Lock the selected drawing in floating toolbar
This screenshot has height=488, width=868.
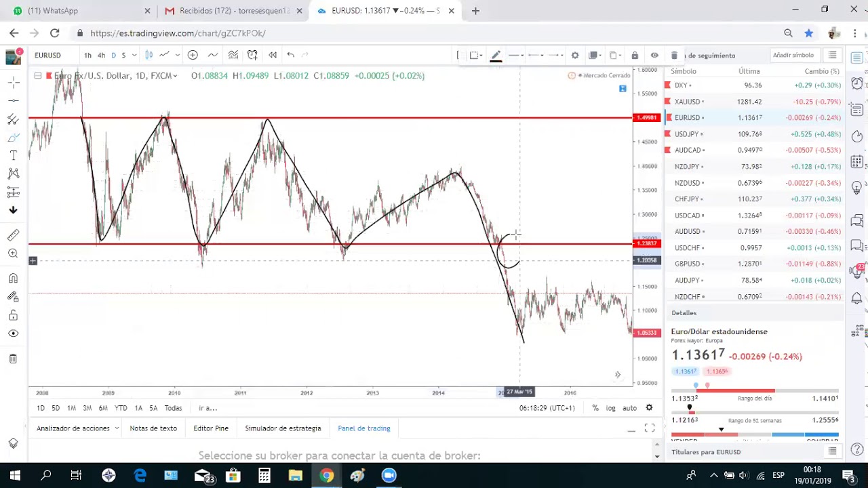[635, 56]
